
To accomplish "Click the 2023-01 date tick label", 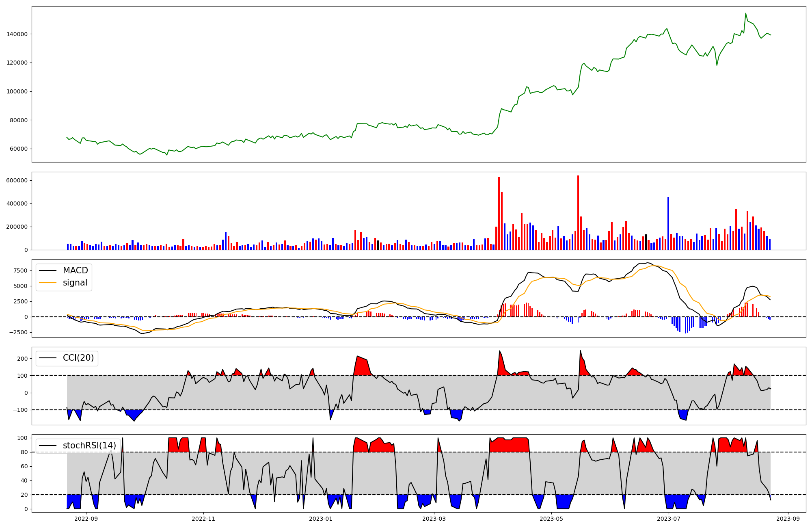I will point(321,519).
